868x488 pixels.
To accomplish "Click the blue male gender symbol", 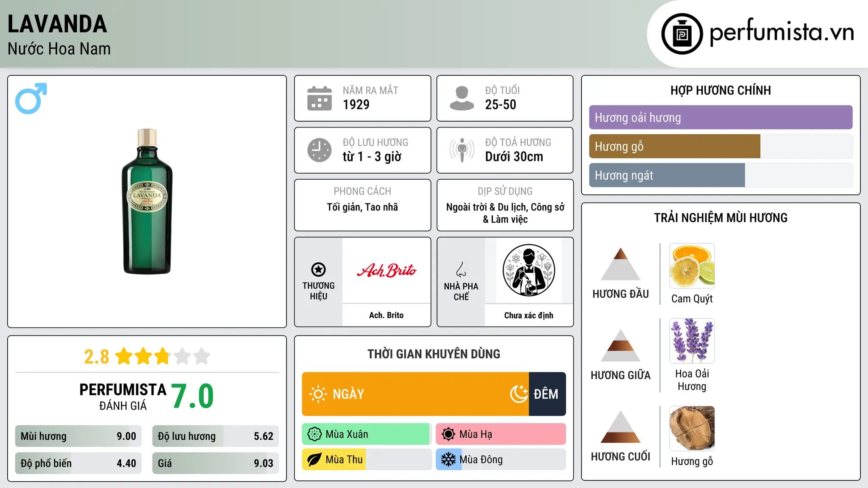I will coord(31,99).
